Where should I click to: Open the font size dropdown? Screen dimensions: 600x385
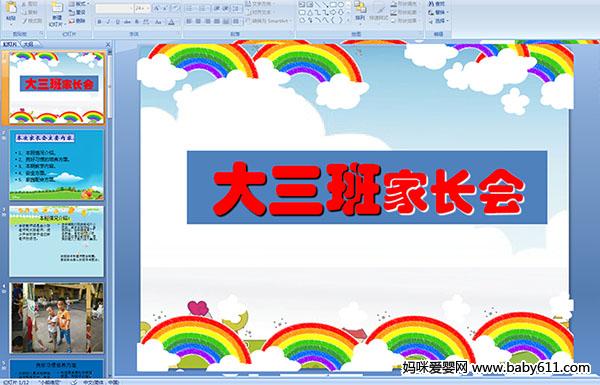(x=142, y=8)
